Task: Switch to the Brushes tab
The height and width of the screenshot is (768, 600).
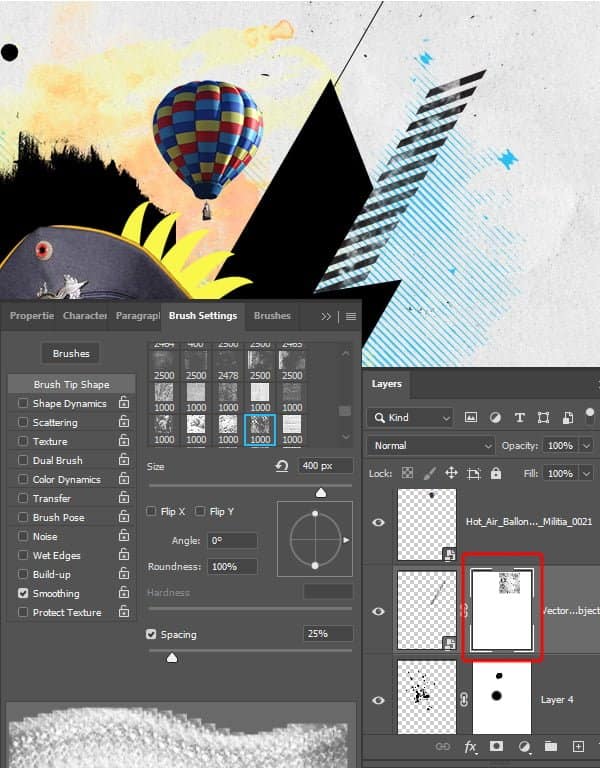Action: click(x=272, y=316)
